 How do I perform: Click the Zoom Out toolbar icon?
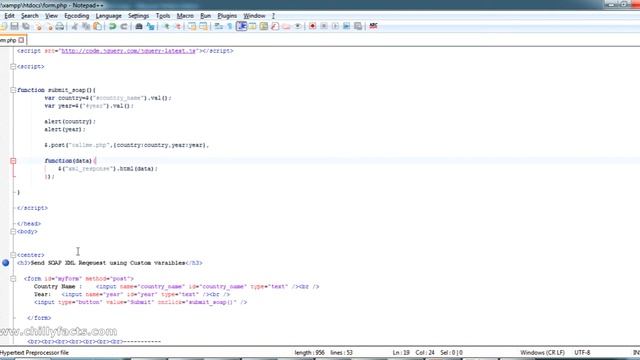(178, 27)
